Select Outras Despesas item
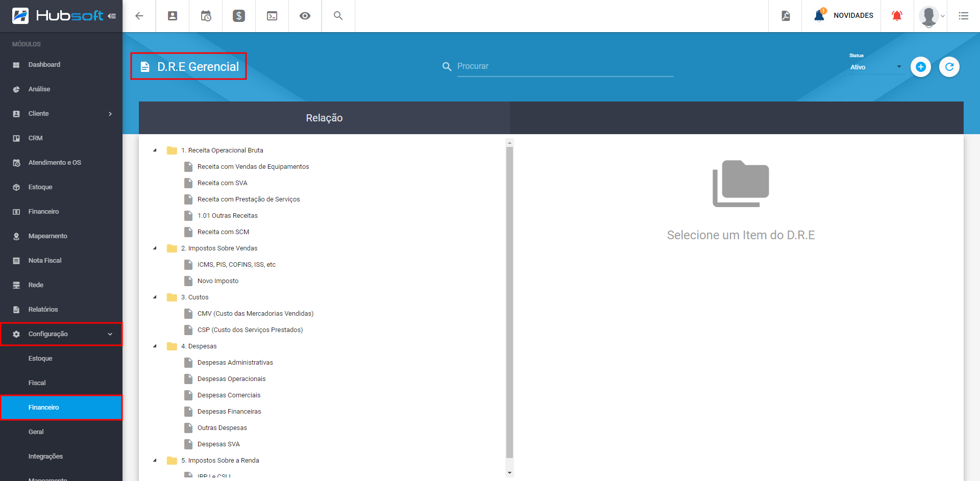This screenshot has height=481, width=980. (222, 428)
